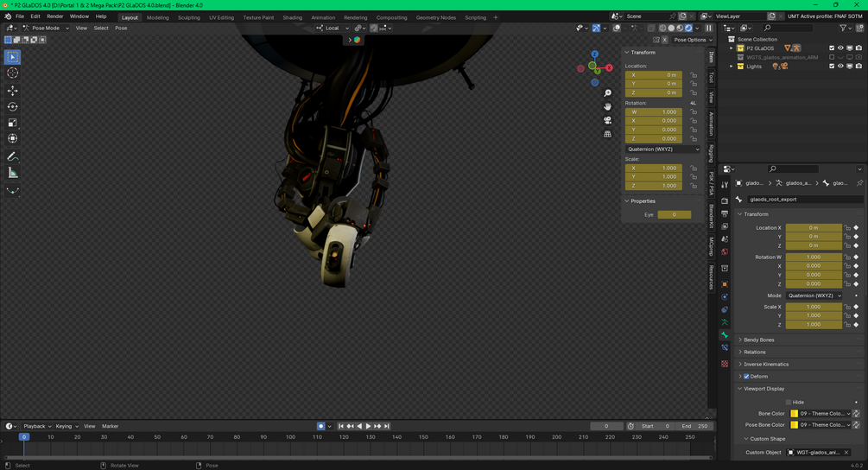The image size is (868, 470).
Task: Open Local transform orientation dropdown
Action: point(333,29)
